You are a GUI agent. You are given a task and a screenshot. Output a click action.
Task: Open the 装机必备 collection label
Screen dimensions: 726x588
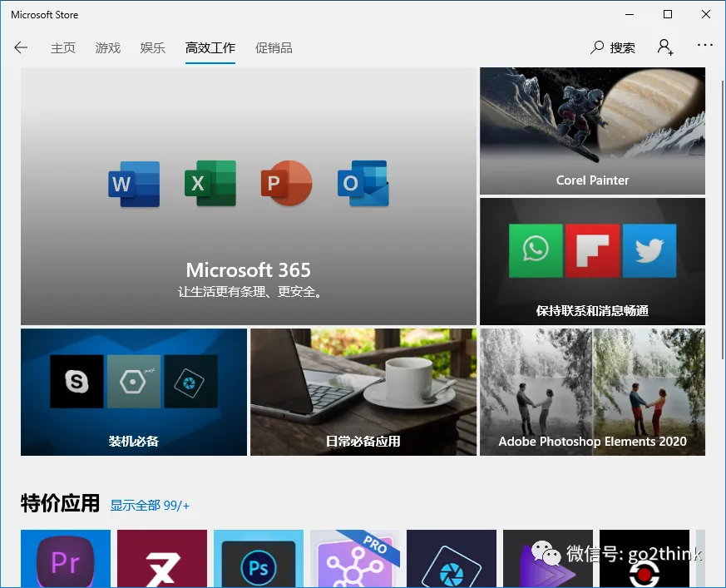tap(133, 442)
